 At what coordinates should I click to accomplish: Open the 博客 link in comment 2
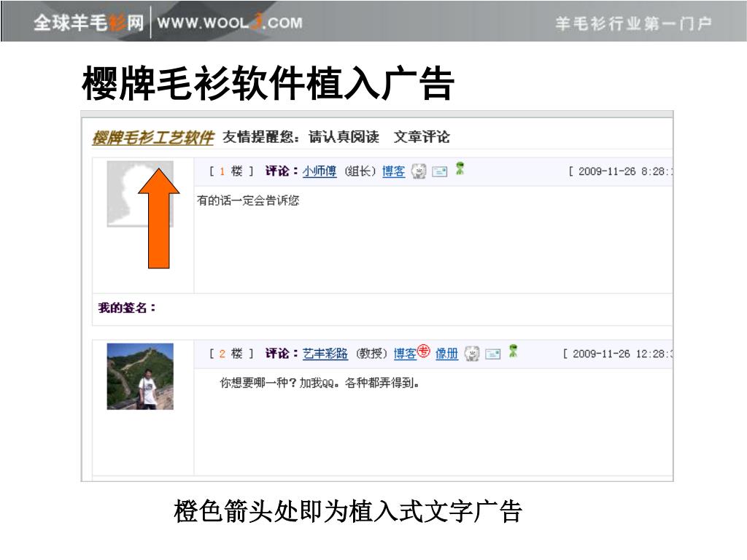coord(405,354)
